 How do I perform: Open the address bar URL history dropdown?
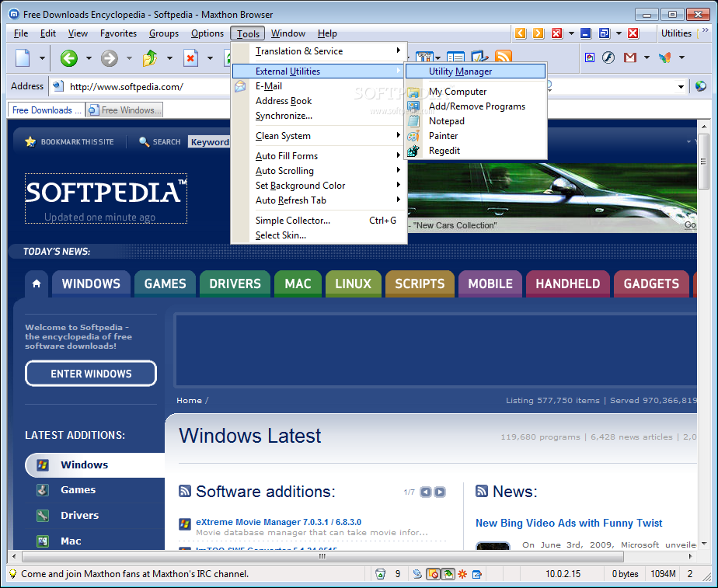(681, 86)
